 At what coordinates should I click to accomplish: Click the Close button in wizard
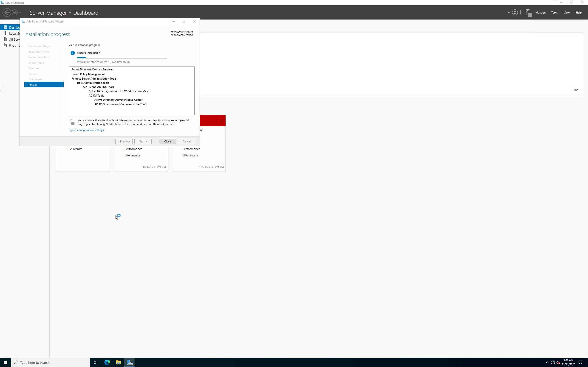click(x=167, y=142)
